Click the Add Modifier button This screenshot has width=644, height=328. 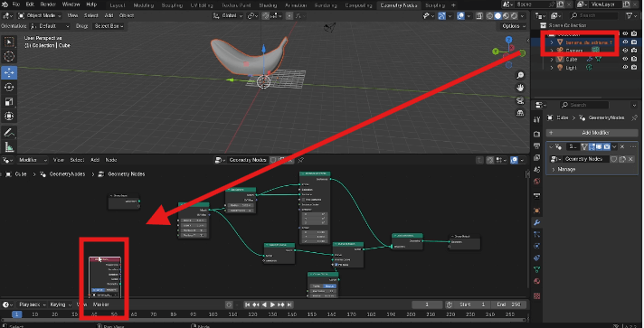tap(592, 133)
